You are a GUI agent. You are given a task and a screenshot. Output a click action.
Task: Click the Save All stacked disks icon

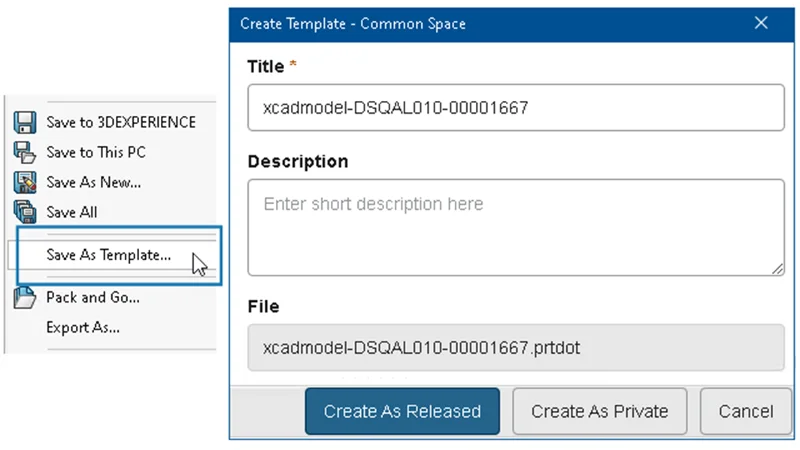(x=25, y=212)
